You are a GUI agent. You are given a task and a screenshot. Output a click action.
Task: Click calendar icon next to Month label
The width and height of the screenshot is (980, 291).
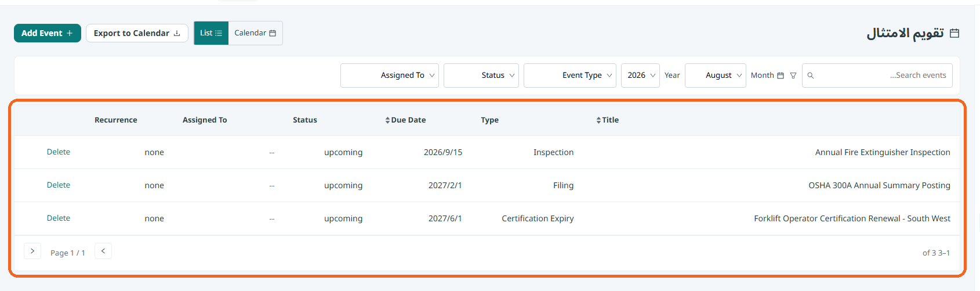click(781, 76)
